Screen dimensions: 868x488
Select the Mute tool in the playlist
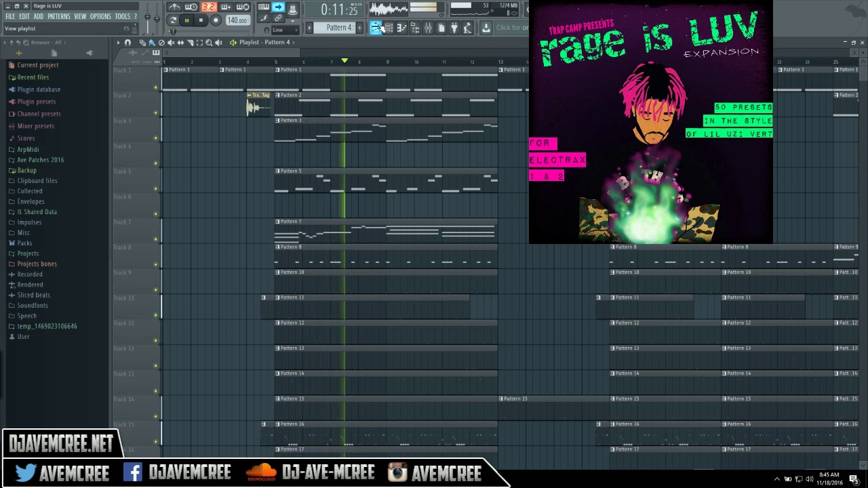172,42
